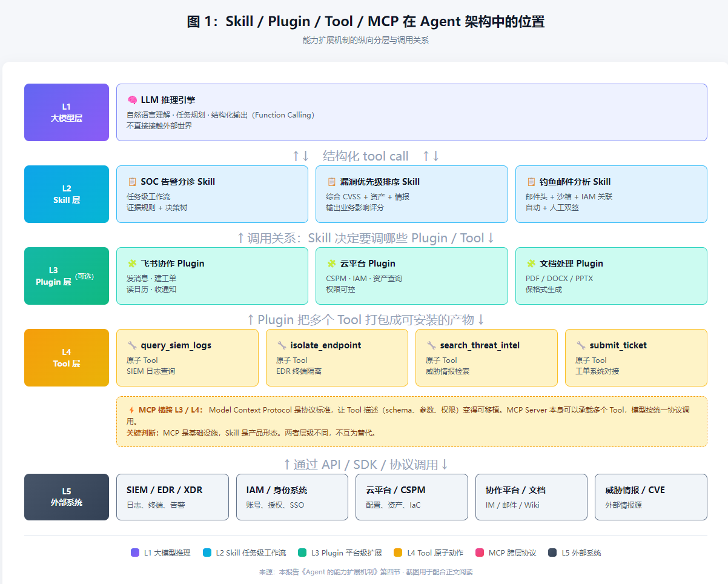Viewport: 728px width, 584px height.
Task: Click the SIEM / EDR / XDR card
Action: point(173,497)
